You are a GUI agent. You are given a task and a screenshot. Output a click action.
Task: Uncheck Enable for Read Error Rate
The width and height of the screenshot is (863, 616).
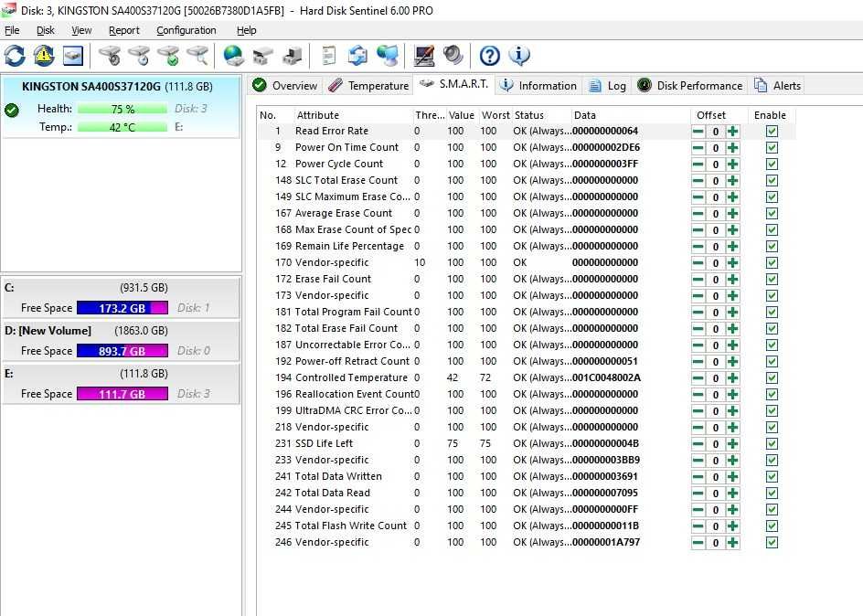click(772, 132)
